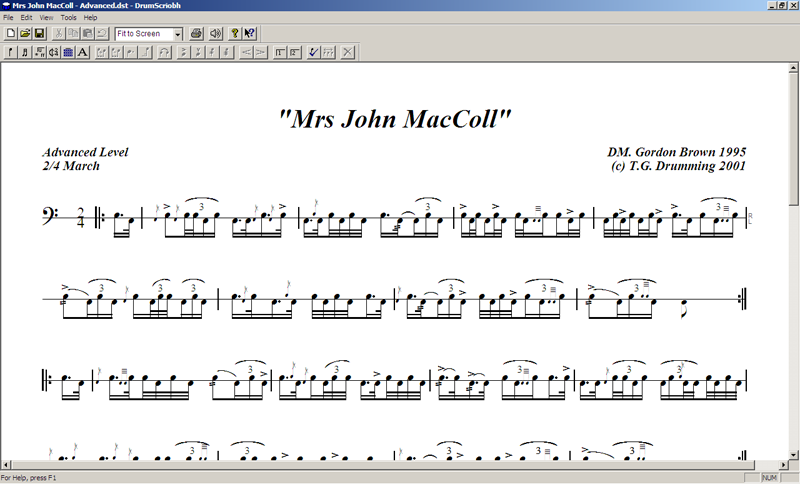Click the blue checkmark icon
800x484 pixels.
(x=314, y=52)
